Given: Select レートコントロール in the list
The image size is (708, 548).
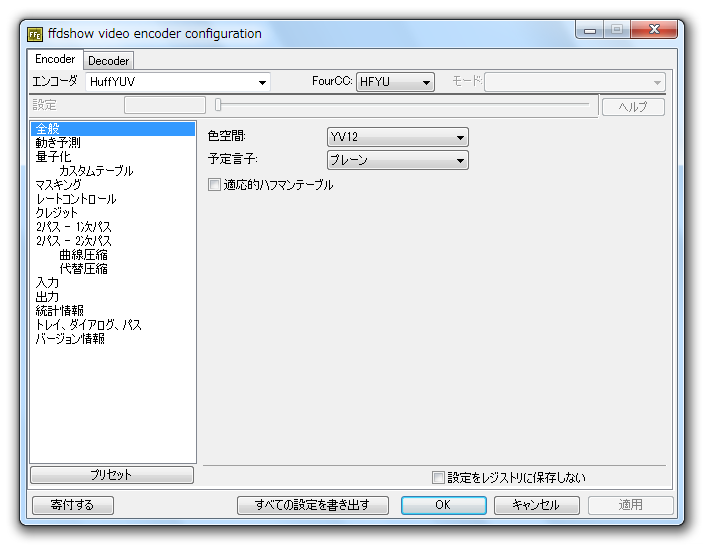Looking at the screenshot, I should (76, 199).
